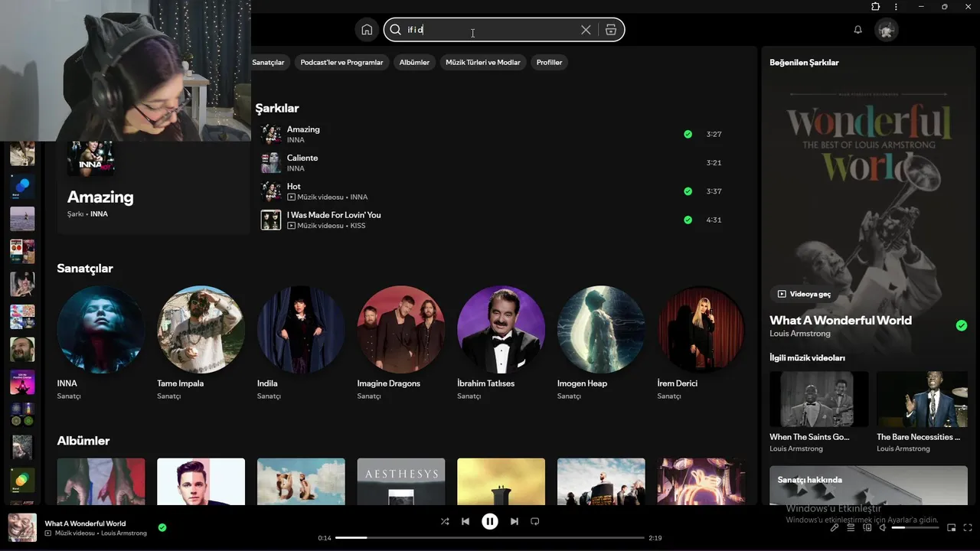The image size is (980, 551).
Task: Click the Beğenilen Şarkılar panel header
Action: point(804,62)
